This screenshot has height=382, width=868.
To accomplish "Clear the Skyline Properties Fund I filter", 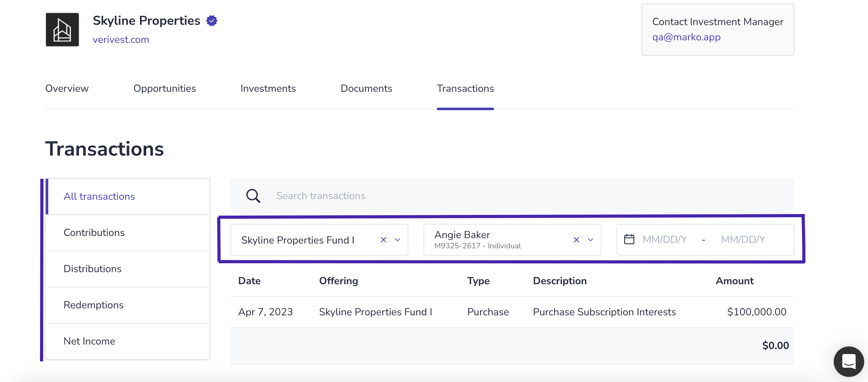I will pyautogui.click(x=384, y=240).
